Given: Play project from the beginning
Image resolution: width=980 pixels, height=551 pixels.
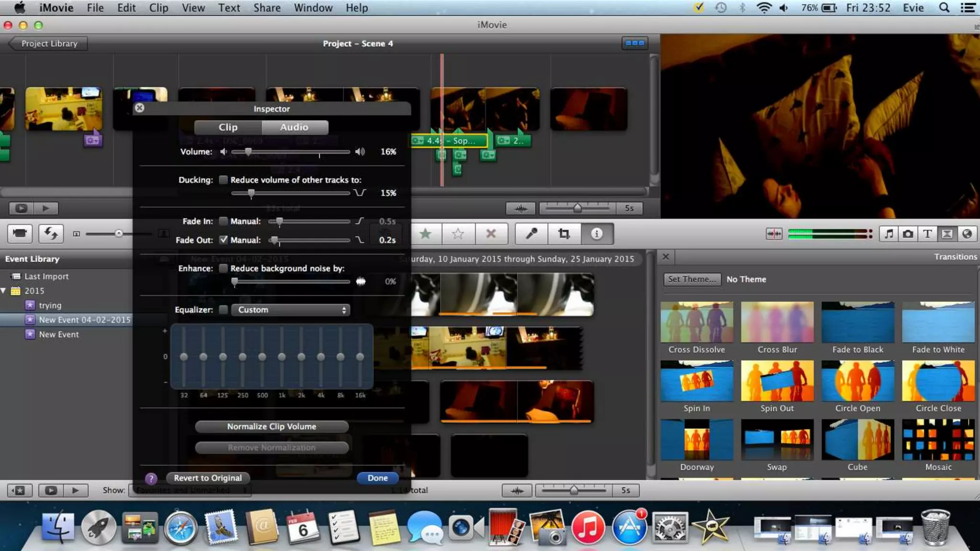Looking at the screenshot, I should point(46,209).
